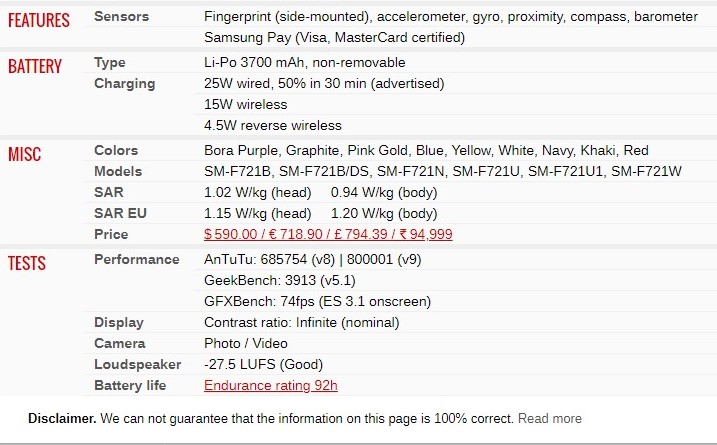The height and width of the screenshot is (445, 717).
Task: Click the Sensors spec label
Action: point(121,16)
